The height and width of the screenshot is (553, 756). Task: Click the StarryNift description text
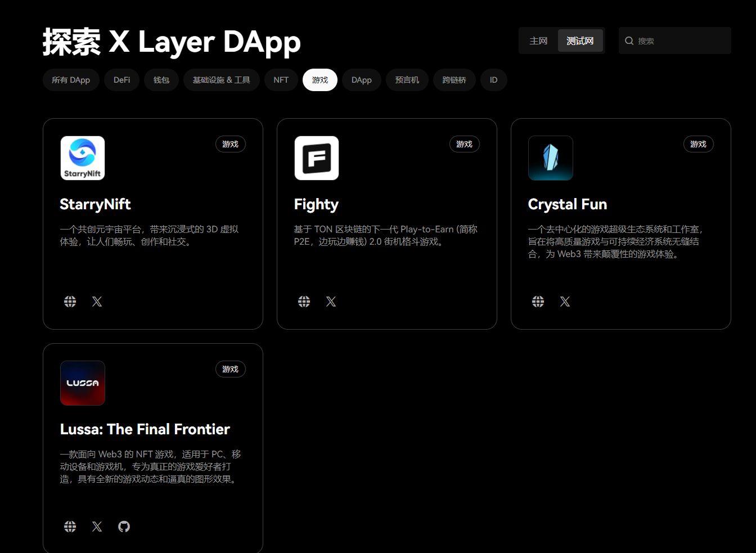(150, 236)
